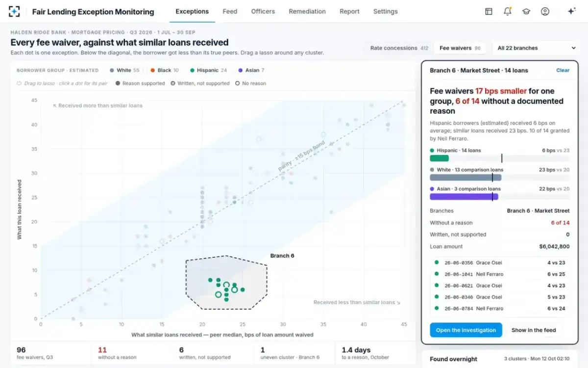Click the Fair Lending Exception Monitoring title
The height and width of the screenshot is (368, 588).
pos(93,11)
